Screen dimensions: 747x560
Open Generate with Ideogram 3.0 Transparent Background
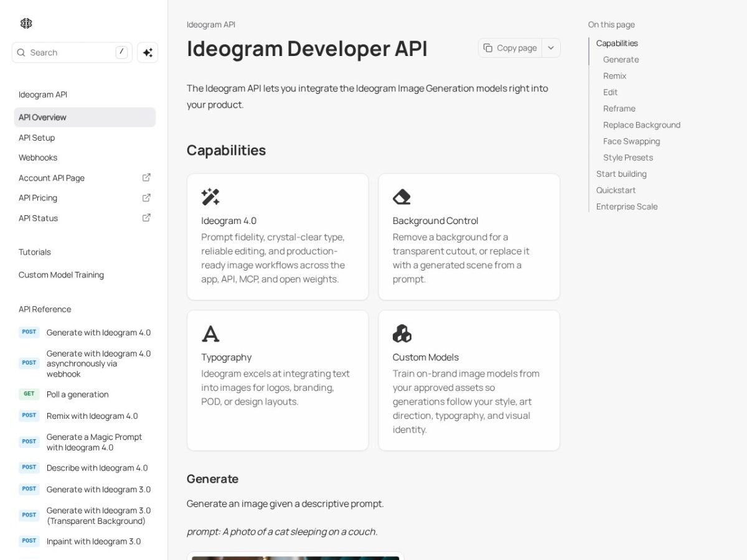pos(85,515)
